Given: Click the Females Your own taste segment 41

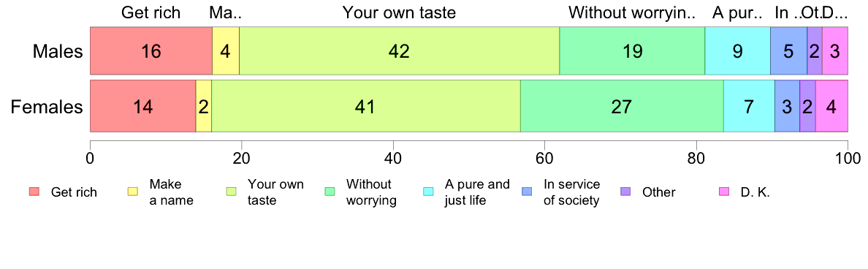Looking at the screenshot, I should [365, 106].
